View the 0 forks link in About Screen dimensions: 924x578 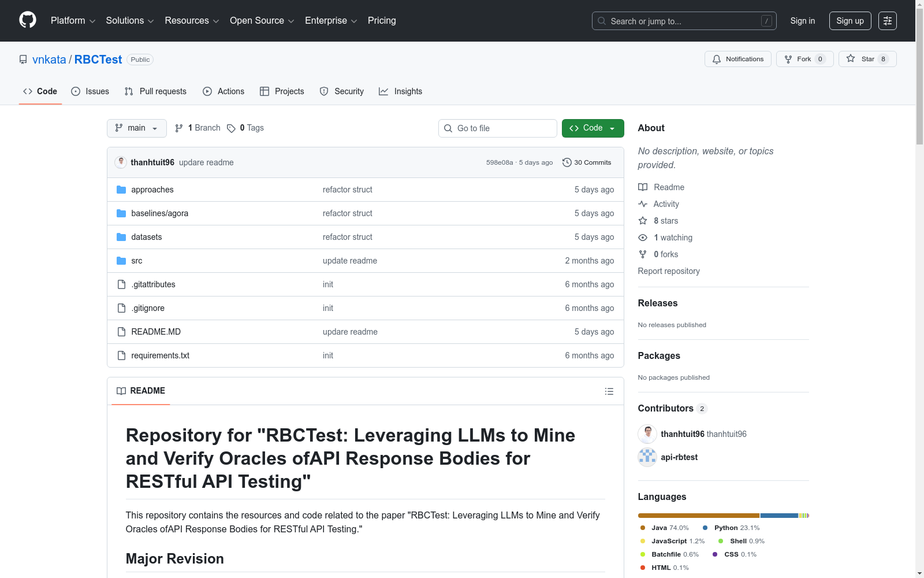[658, 254]
